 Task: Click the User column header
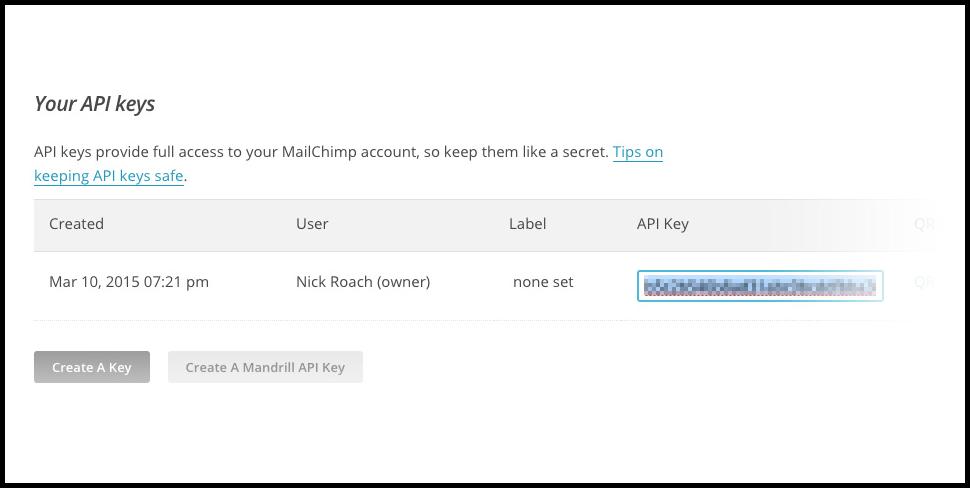(312, 224)
